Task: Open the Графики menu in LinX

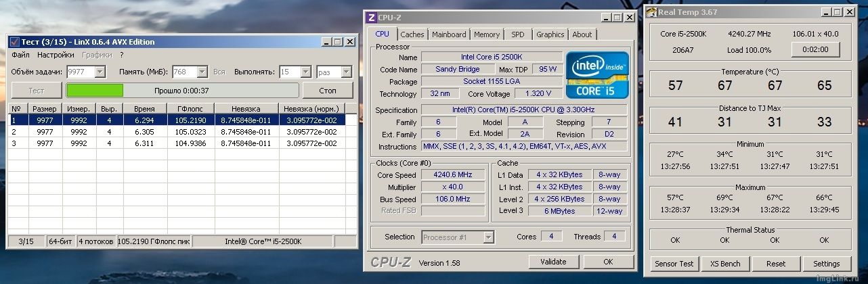Action: 97,55
